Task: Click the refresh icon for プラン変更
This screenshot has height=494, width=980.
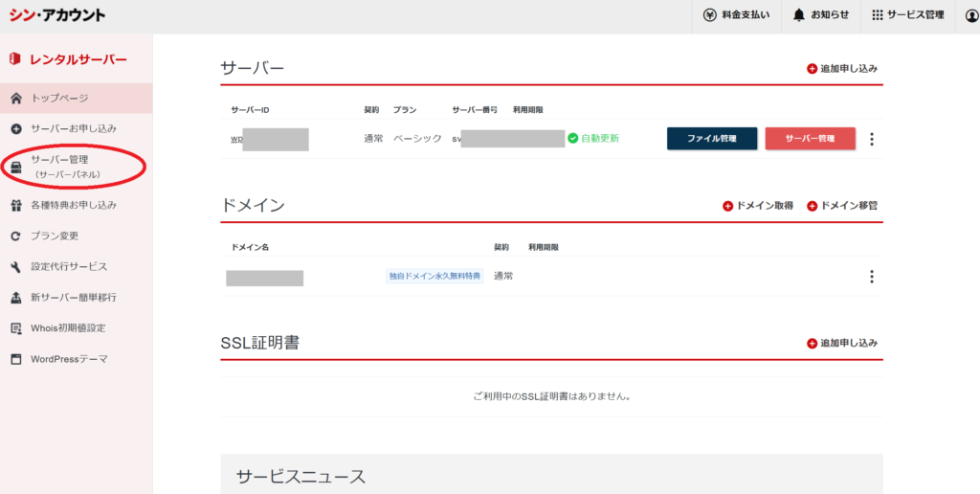Action: tap(15, 236)
